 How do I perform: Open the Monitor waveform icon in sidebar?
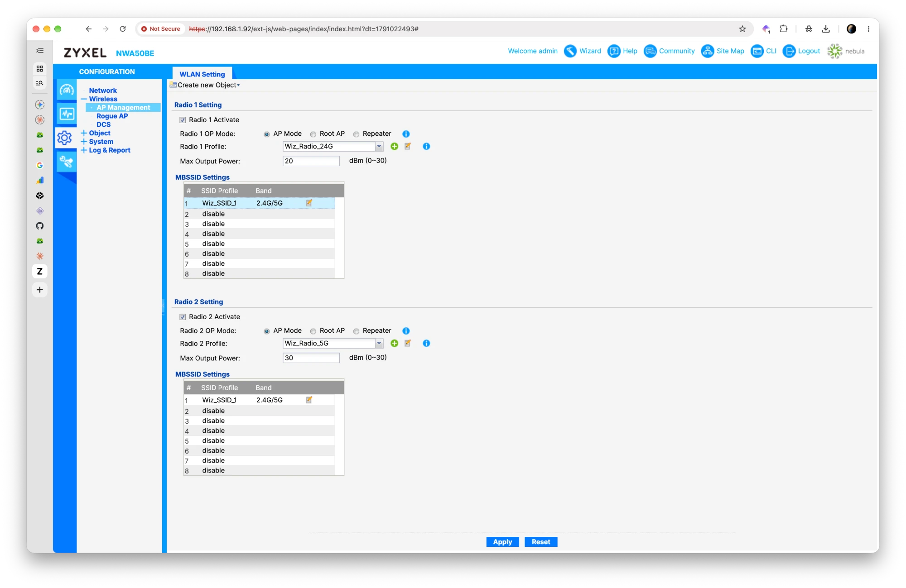point(67,114)
